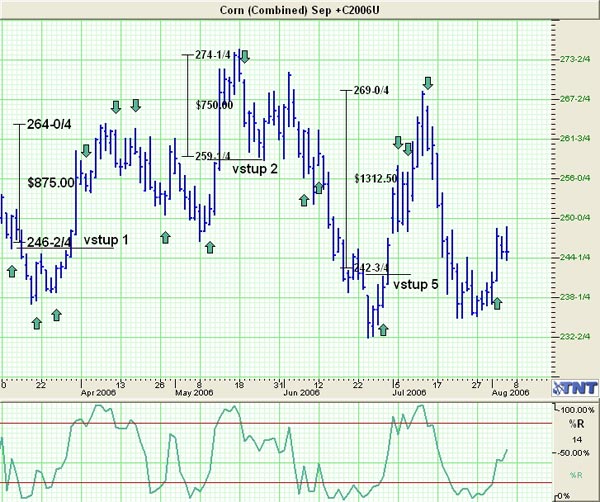The height and width of the screenshot is (502, 600).
Task: Select the $750.00 profit annotation
Action: point(214,105)
